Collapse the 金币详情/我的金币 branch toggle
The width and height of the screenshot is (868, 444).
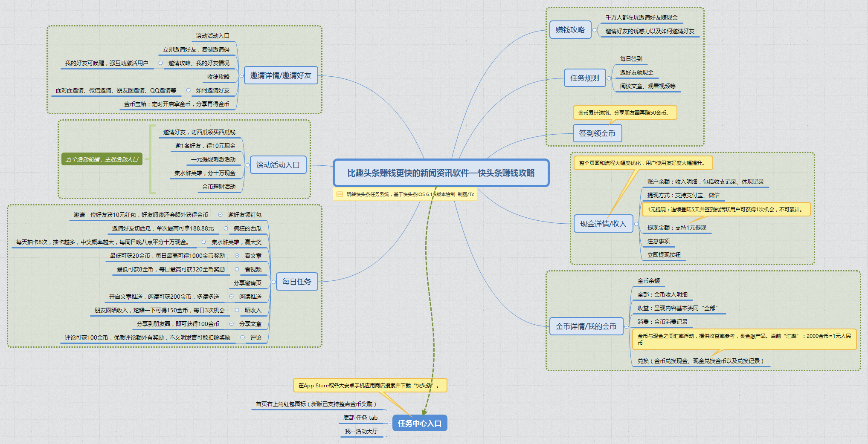click(x=627, y=326)
